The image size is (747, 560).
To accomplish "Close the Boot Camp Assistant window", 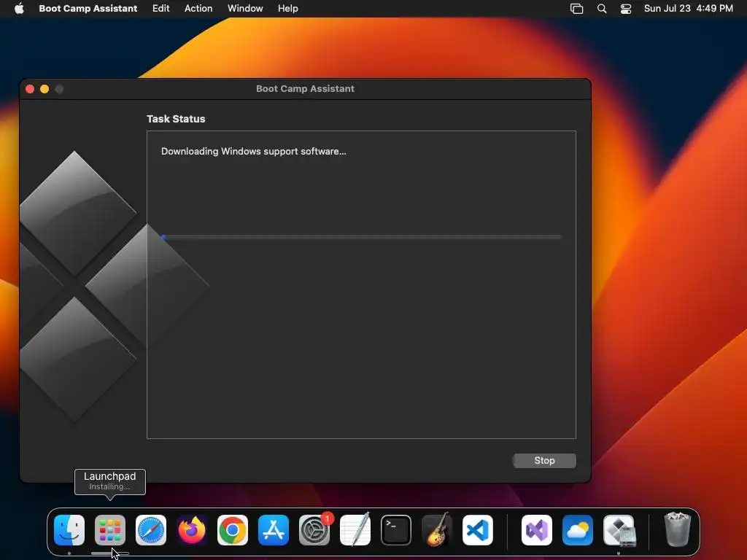I will (x=30, y=89).
